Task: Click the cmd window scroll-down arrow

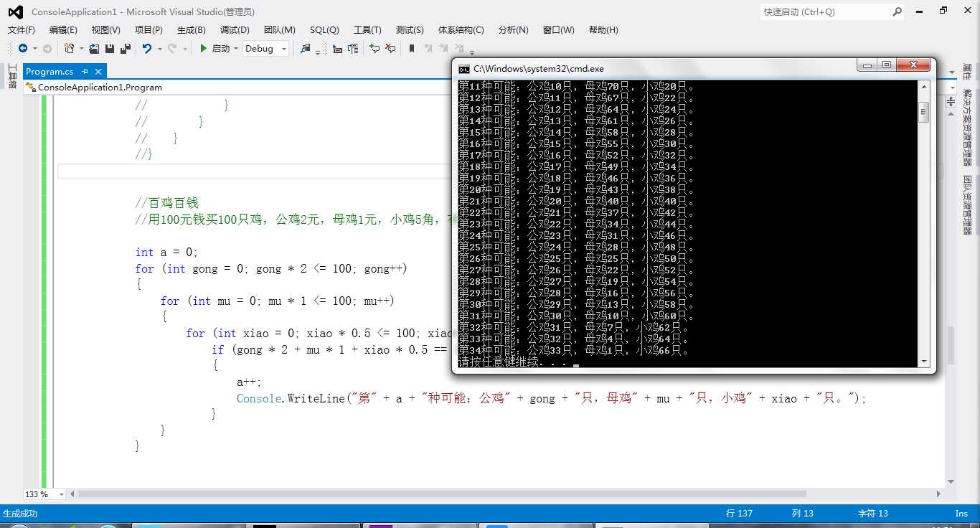Action: coord(924,362)
